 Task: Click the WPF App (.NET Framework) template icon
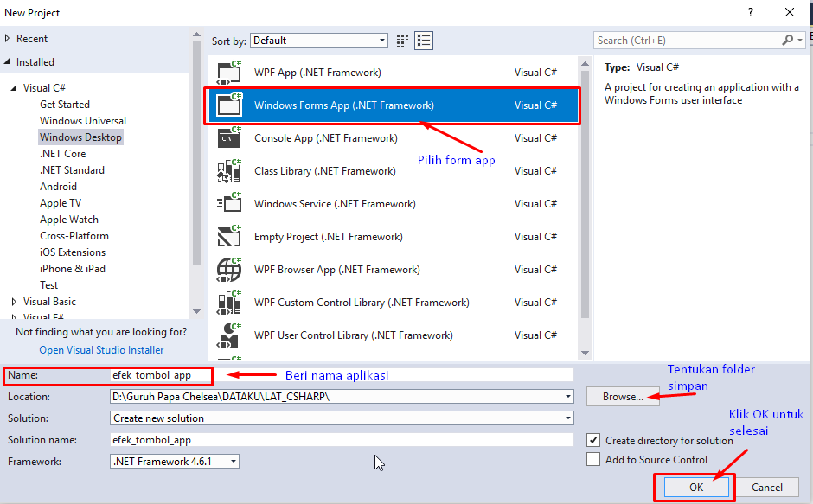(x=228, y=72)
